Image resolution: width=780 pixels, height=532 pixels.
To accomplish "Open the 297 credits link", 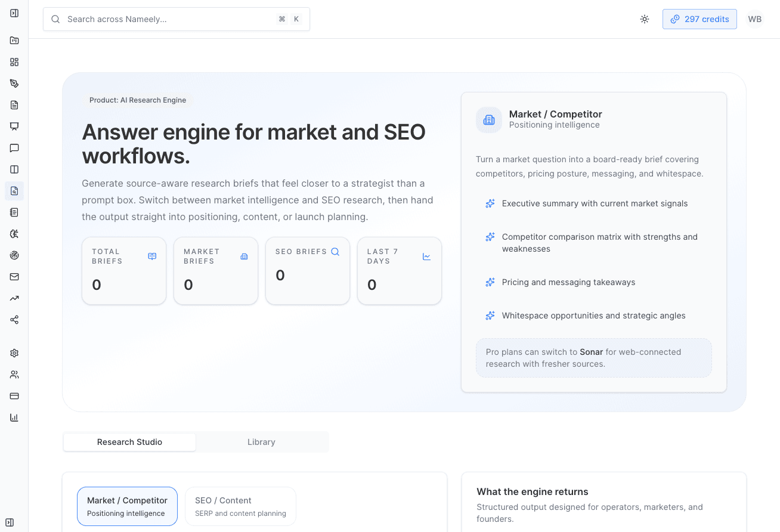I will [699, 18].
